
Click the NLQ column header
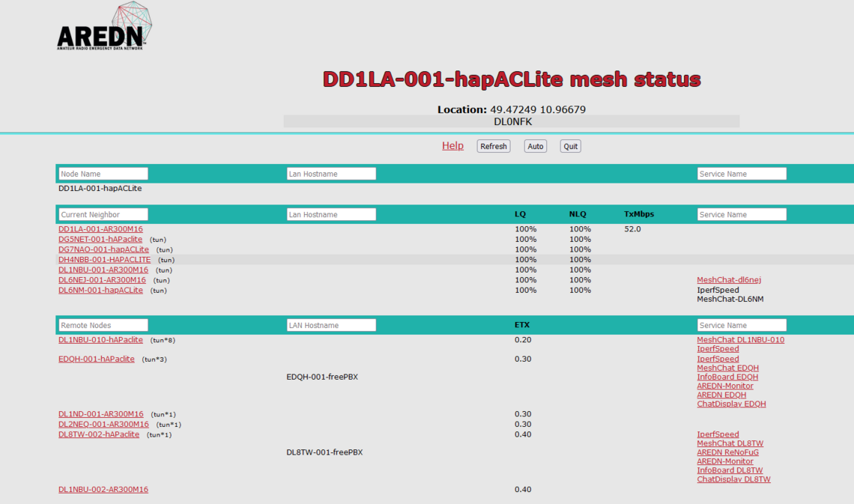pos(578,214)
